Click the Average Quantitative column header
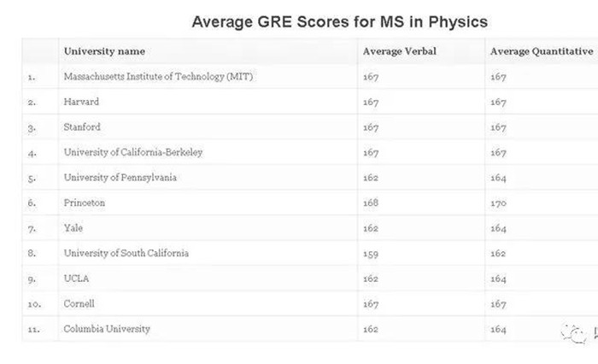Image resolution: width=598 pixels, height=364 pixels. point(542,51)
